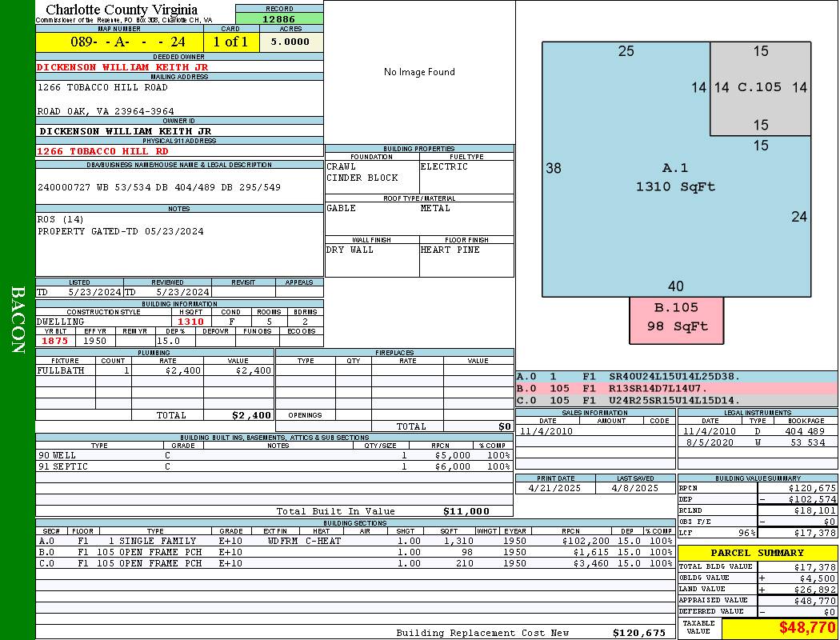Click the 'No Image Found' photo placeholder

[x=419, y=72]
